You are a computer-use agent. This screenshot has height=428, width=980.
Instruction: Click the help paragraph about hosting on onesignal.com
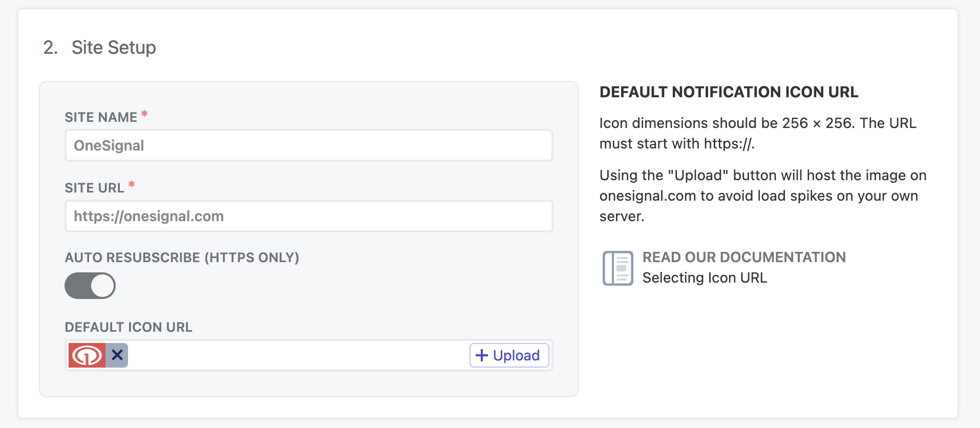pos(763,196)
